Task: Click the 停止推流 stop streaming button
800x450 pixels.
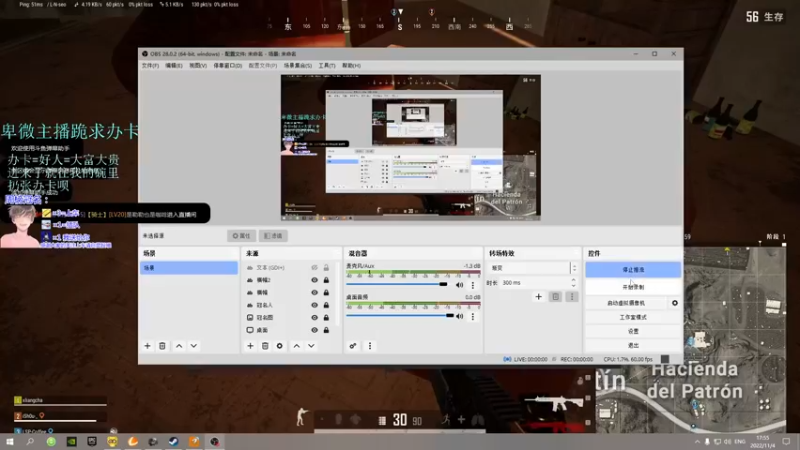Action: pos(633,270)
